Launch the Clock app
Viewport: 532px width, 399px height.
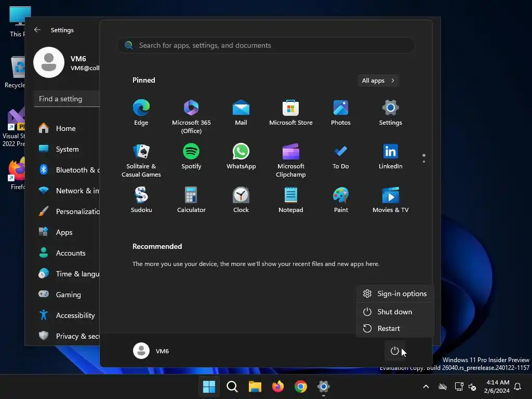[241, 200]
